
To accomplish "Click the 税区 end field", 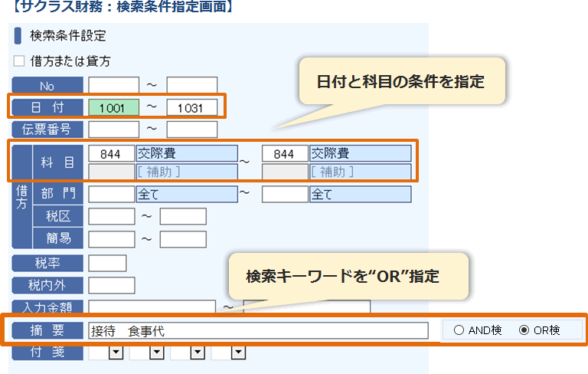I will pyautogui.click(x=183, y=217).
